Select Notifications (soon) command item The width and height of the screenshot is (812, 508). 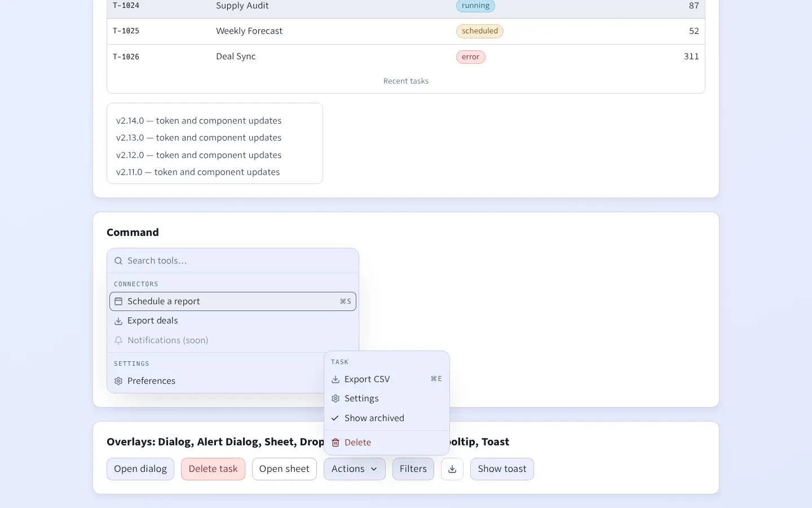coord(233,340)
